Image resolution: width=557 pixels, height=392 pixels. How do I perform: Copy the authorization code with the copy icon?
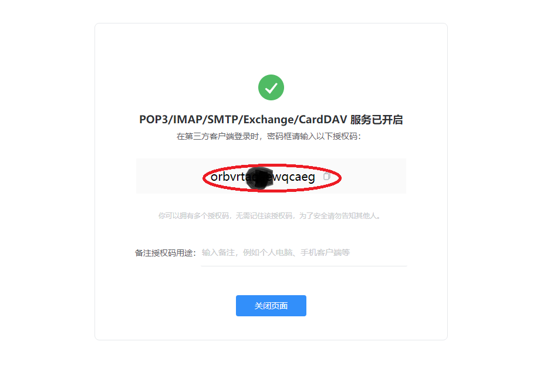(x=327, y=176)
